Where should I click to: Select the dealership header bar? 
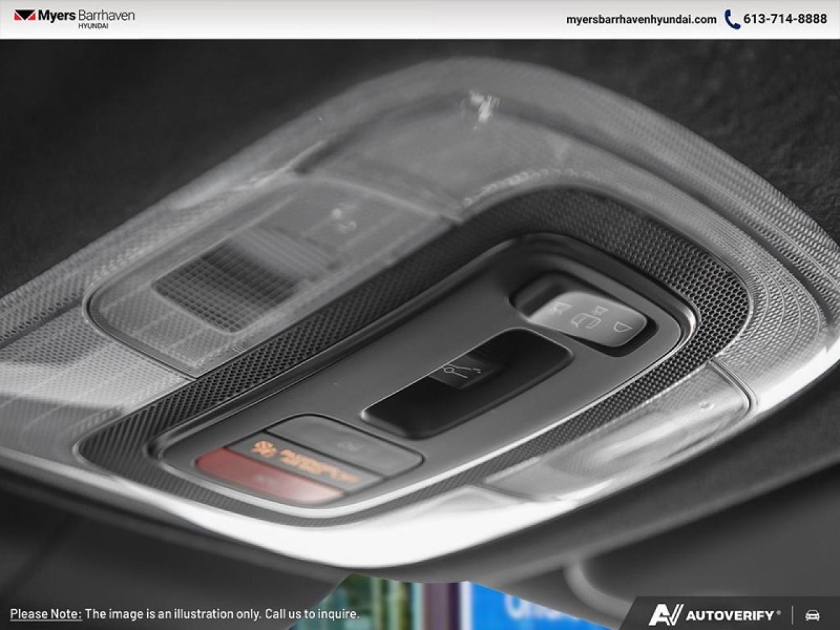pyautogui.click(x=420, y=19)
